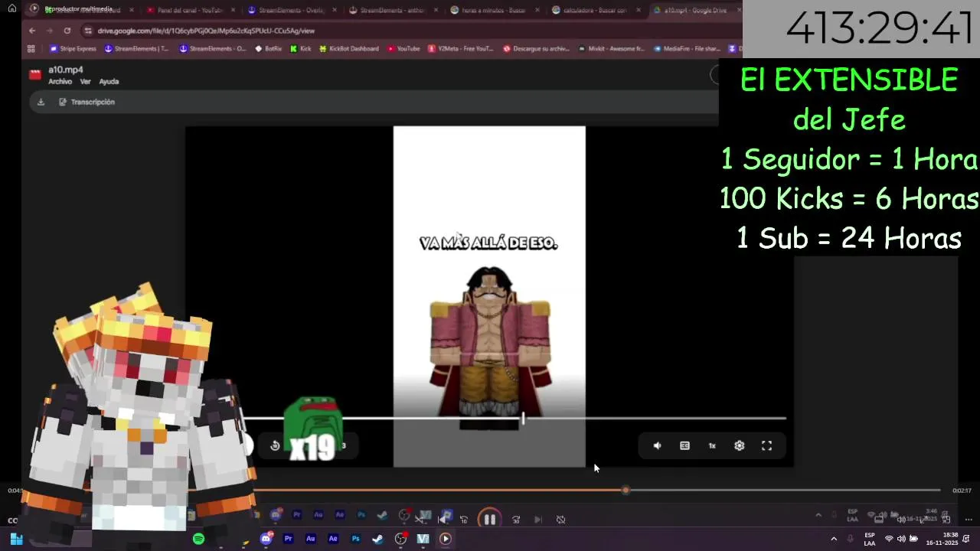Rewind ten seconds in the Drive video
This screenshot has height=551, width=980.
(x=275, y=445)
